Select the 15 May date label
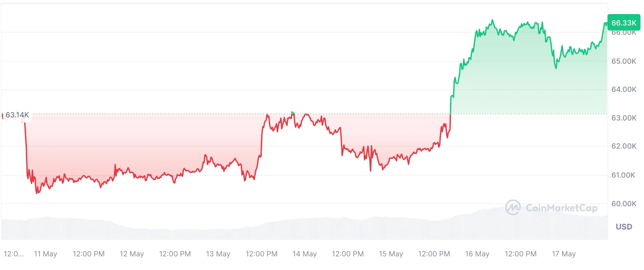Viewport: 644px width, 270px height. (391, 254)
